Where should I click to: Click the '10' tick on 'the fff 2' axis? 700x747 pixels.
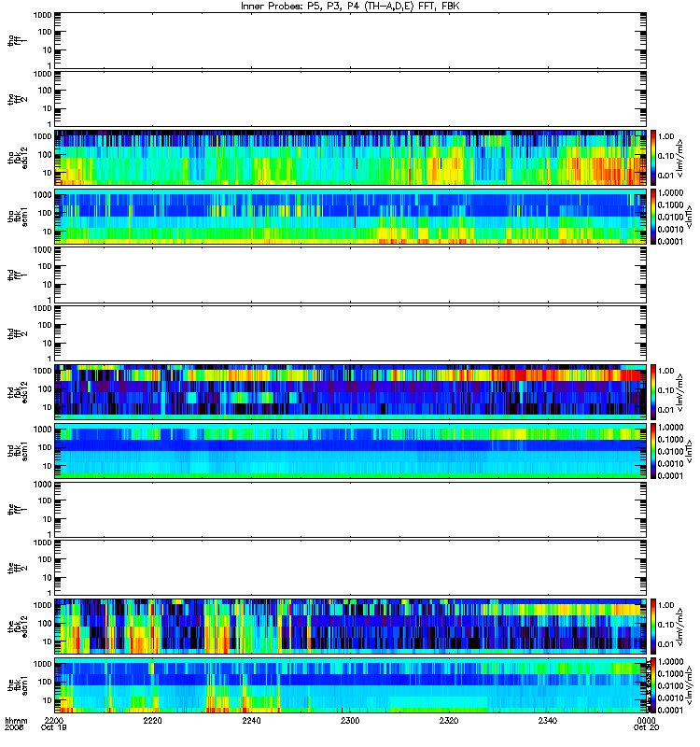(x=48, y=577)
